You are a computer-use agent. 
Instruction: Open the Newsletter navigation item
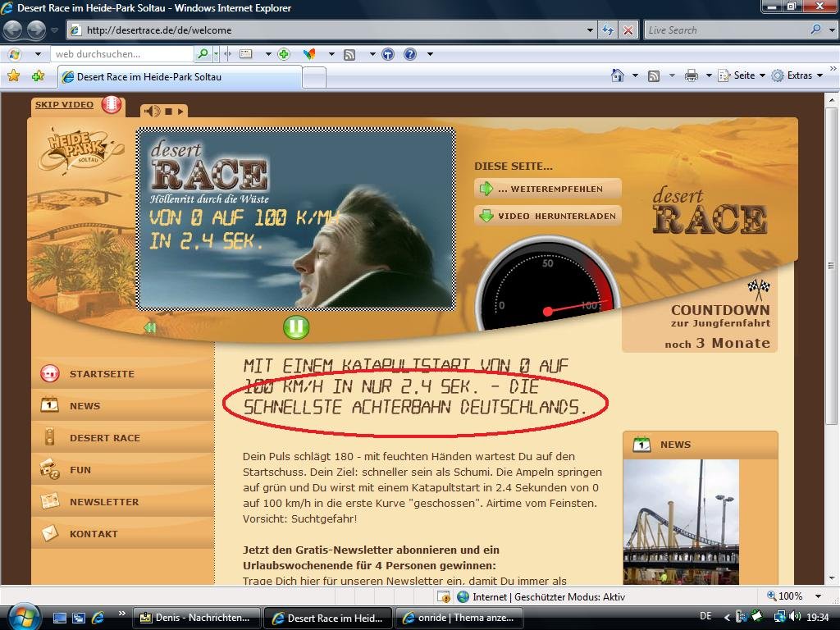coord(123,502)
